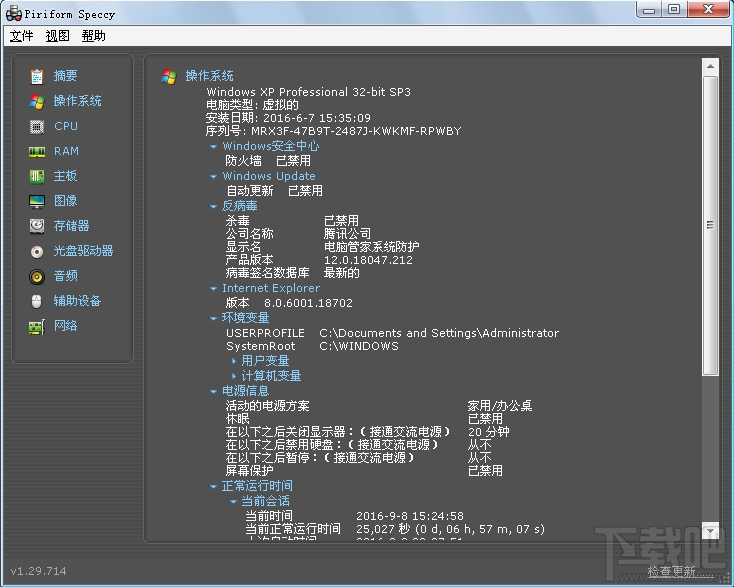The width and height of the screenshot is (734, 587).
Task: Click the vertical scrollbar thumb
Action: pos(710,225)
